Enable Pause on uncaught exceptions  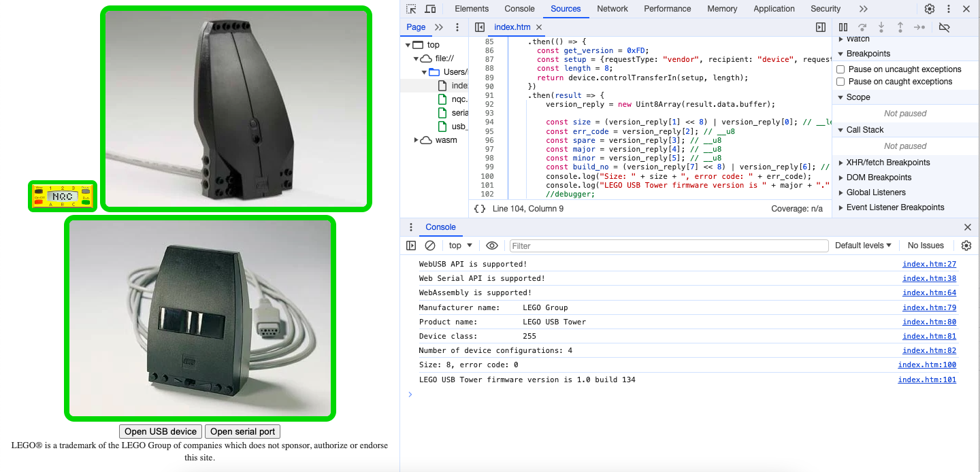point(840,69)
